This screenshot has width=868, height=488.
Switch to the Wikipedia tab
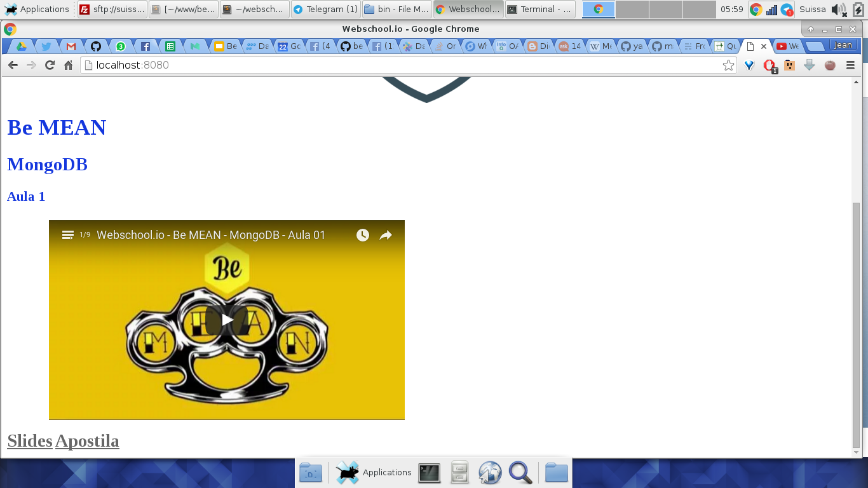click(600, 46)
